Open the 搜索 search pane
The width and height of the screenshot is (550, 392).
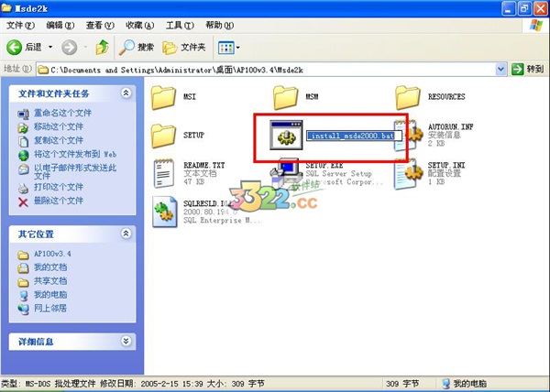[136, 47]
